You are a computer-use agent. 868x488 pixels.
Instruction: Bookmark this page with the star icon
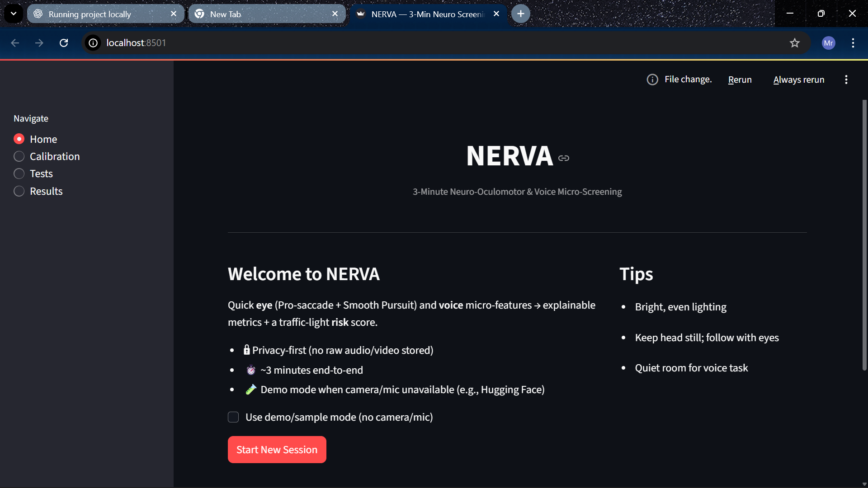pos(794,43)
